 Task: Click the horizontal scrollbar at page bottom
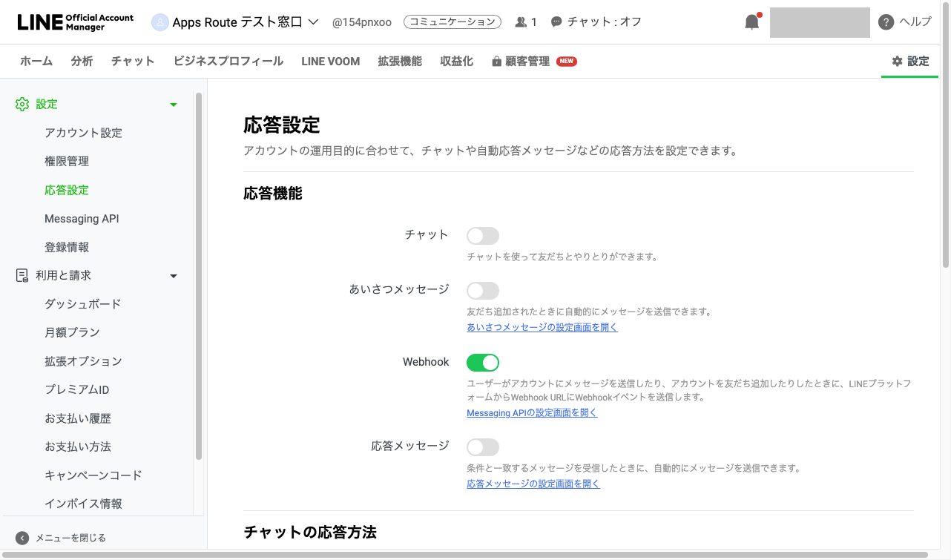coord(464,555)
